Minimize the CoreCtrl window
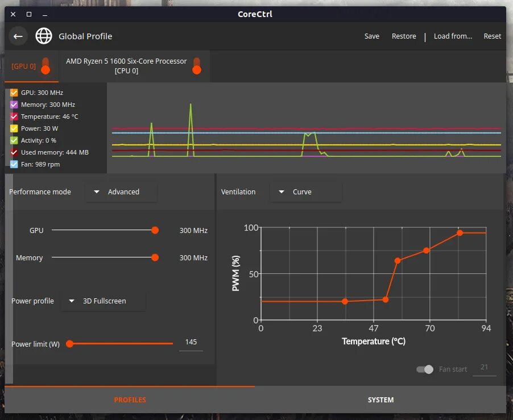Screen dimensions: 513x420 tap(45, 15)
